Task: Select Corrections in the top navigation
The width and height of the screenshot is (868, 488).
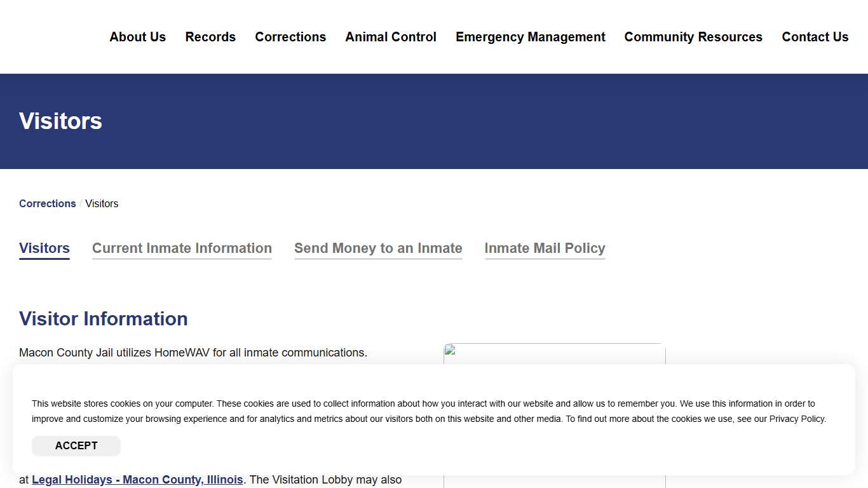Action: coord(290,37)
